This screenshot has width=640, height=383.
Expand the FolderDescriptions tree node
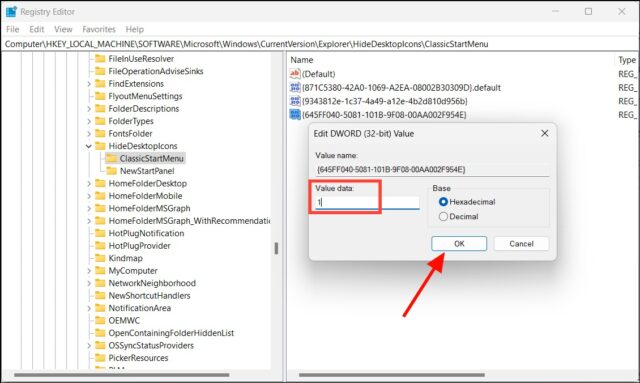point(89,109)
